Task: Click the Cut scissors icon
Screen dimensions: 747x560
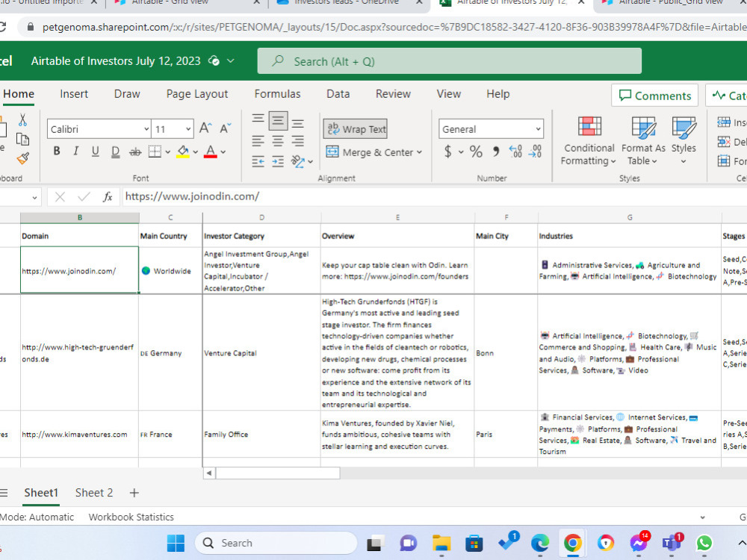Action: 22,119
